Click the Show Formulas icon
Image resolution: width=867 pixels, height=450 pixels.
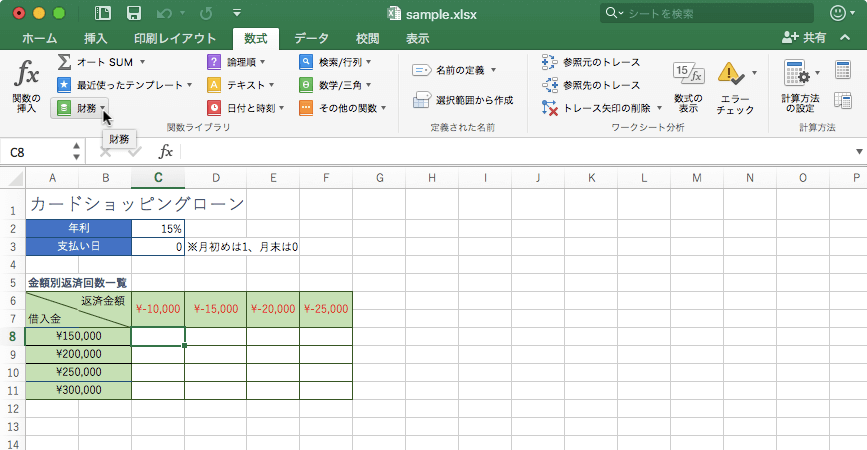[688, 74]
